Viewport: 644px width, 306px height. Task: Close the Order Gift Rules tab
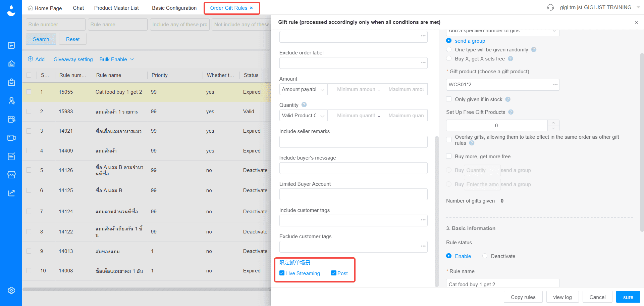point(251,8)
